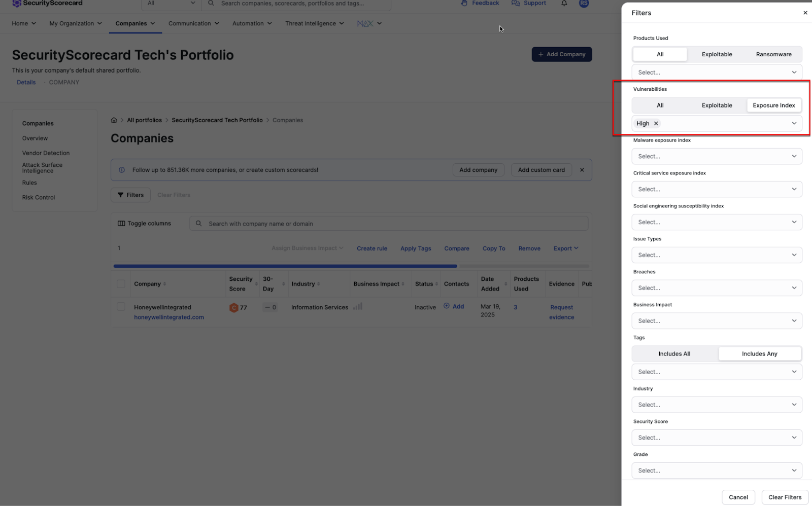This screenshot has height=506, width=812.
Task: Remove the High tag from Vulnerabilities
Action: [x=656, y=123]
